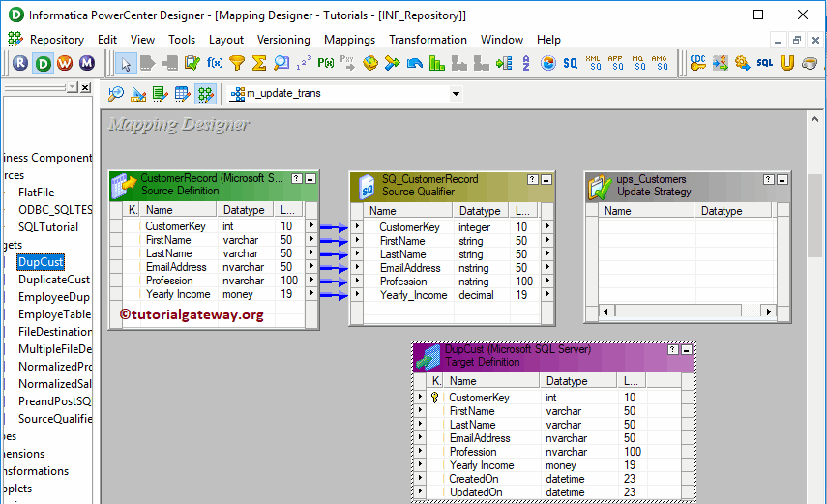The height and width of the screenshot is (504, 827).
Task: Click the Source Qualifier SQ toolbar icon
Action: click(571, 63)
